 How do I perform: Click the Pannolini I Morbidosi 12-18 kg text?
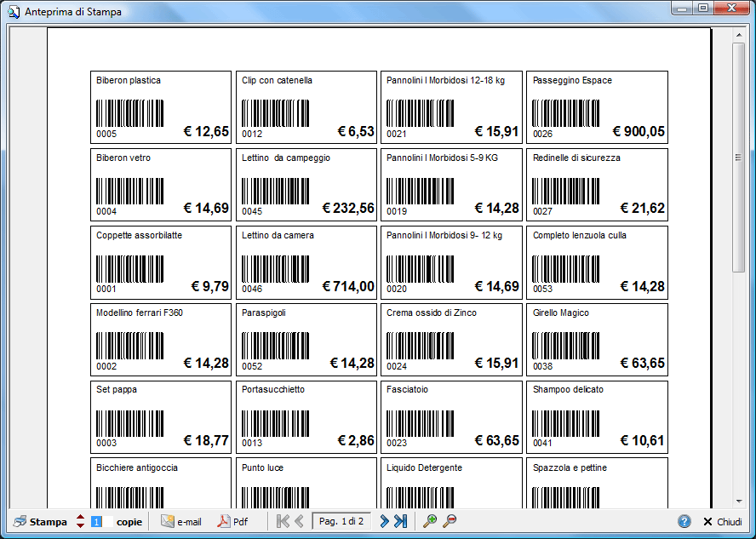(x=445, y=81)
